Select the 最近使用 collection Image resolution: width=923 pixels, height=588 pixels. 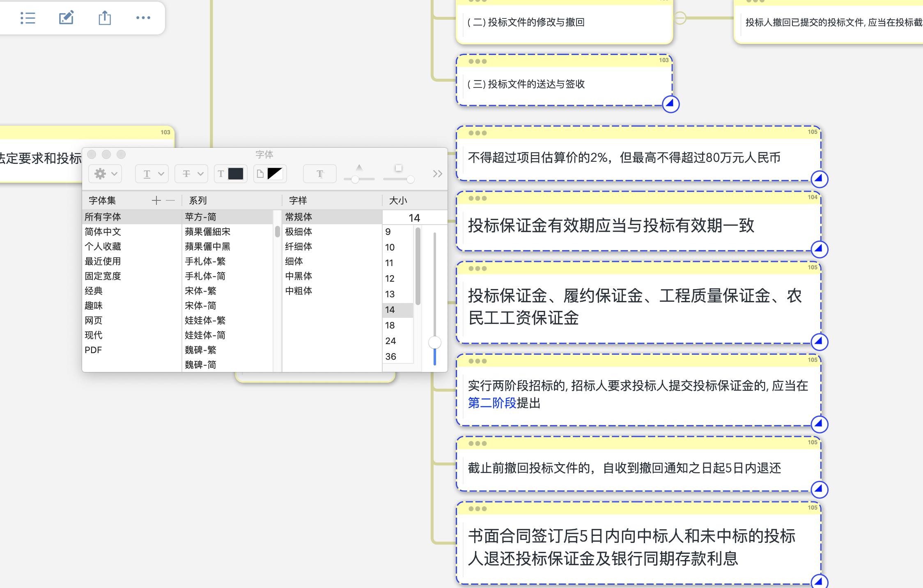132,261
